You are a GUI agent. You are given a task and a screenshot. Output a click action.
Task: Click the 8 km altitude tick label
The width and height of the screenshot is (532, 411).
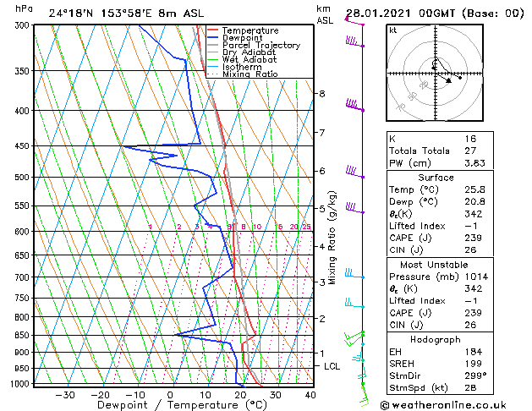(322, 94)
